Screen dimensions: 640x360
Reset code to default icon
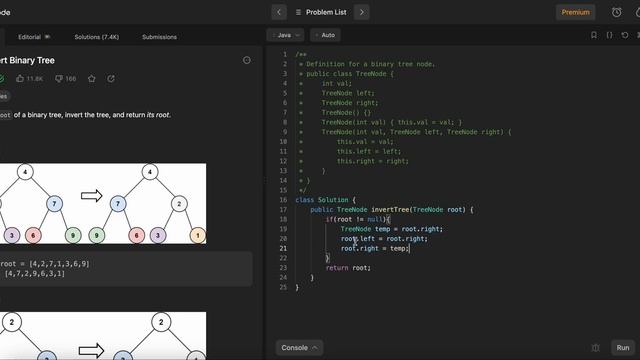coord(625,35)
